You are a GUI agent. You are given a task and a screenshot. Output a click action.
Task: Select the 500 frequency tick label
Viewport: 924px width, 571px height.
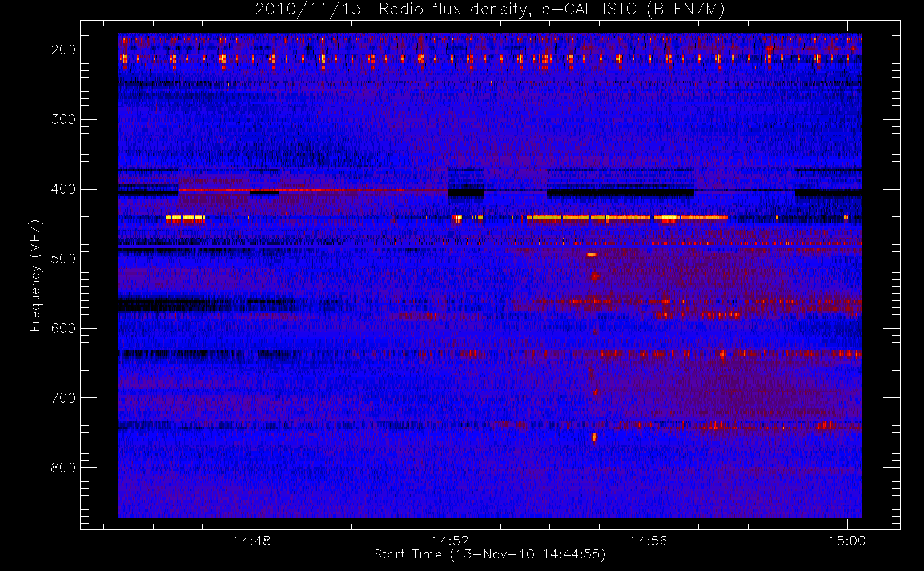pos(63,259)
